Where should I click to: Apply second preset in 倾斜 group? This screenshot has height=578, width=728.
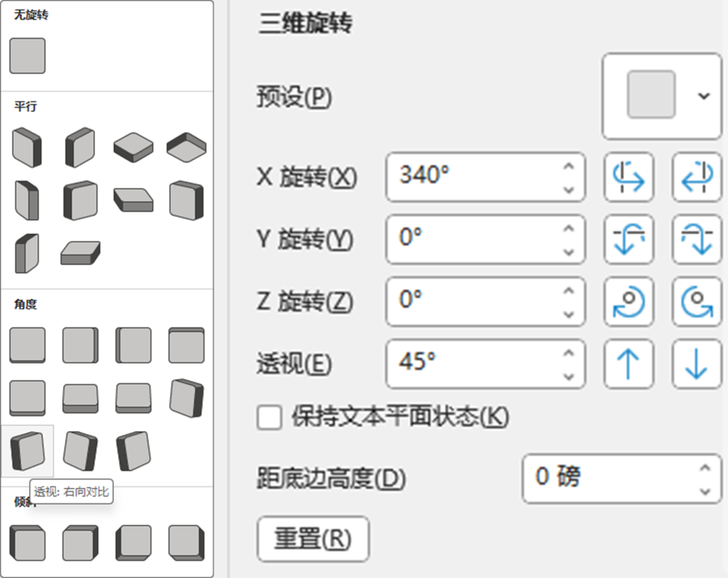coord(80,543)
